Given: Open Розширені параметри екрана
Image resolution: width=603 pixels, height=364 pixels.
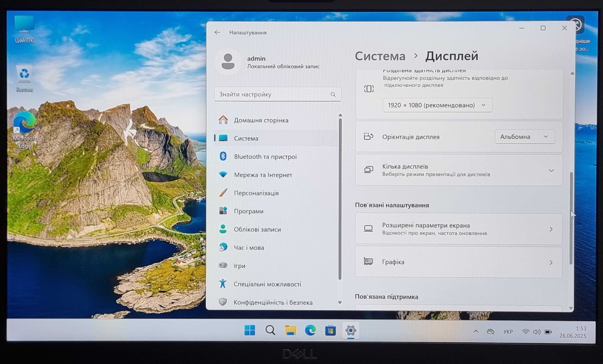Looking at the screenshot, I should click(x=459, y=229).
